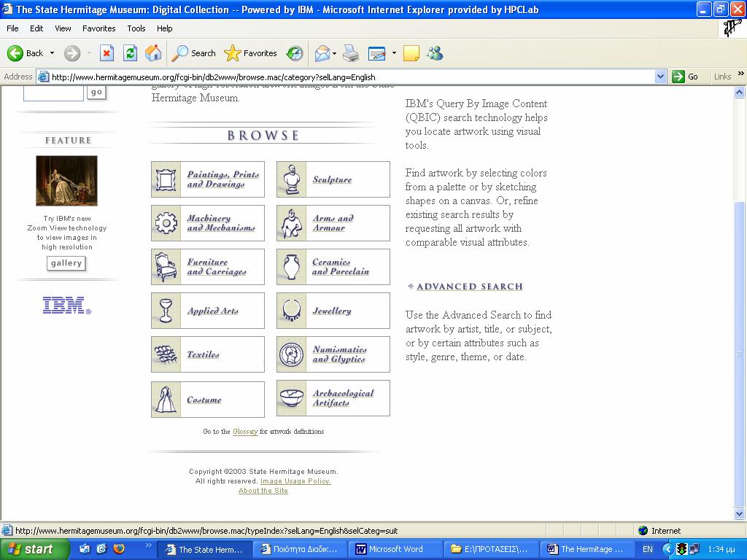This screenshot has height=560, width=747.
Task: Open the View menu
Action: point(63,28)
